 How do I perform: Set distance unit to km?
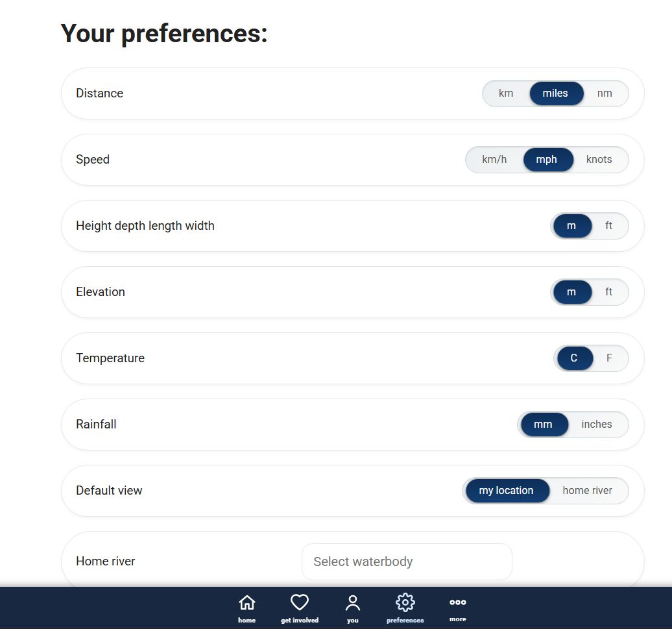tap(506, 93)
